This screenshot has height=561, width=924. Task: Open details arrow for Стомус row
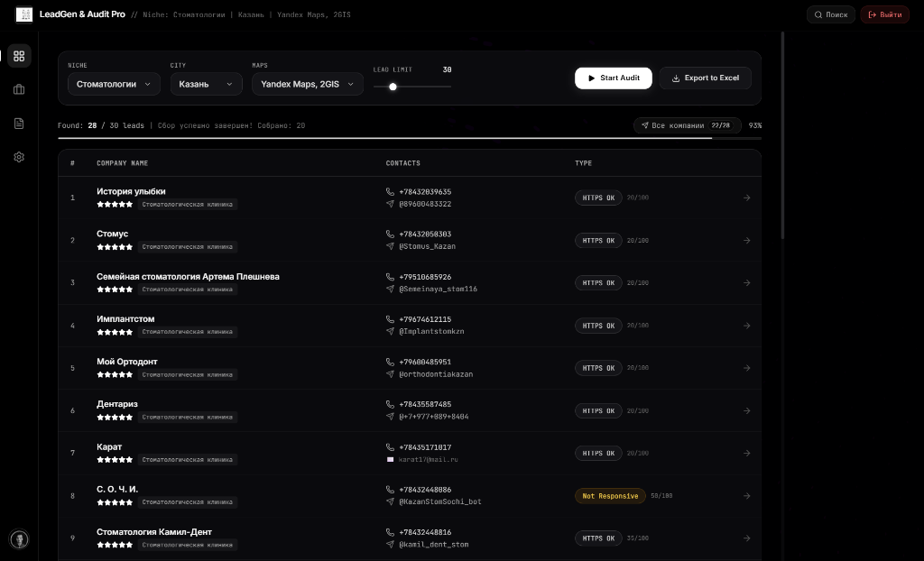point(746,241)
